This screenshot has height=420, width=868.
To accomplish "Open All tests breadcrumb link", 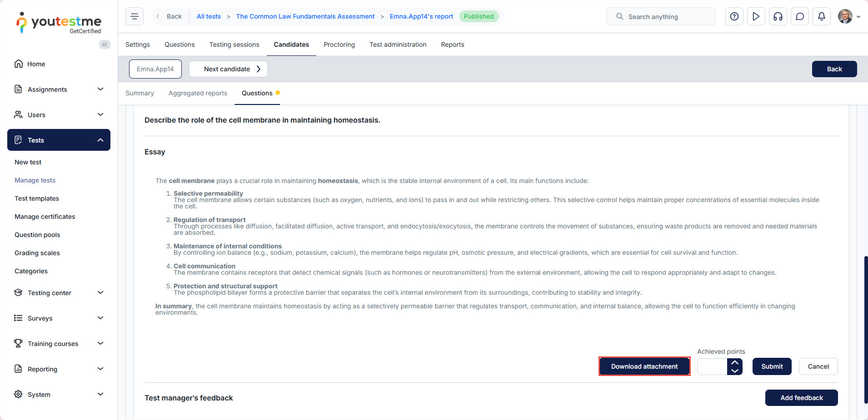I will coord(209,16).
